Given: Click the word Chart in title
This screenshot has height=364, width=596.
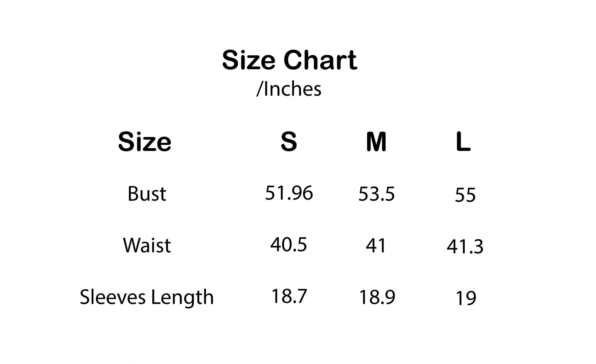Looking at the screenshot, I should tap(320, 60).
